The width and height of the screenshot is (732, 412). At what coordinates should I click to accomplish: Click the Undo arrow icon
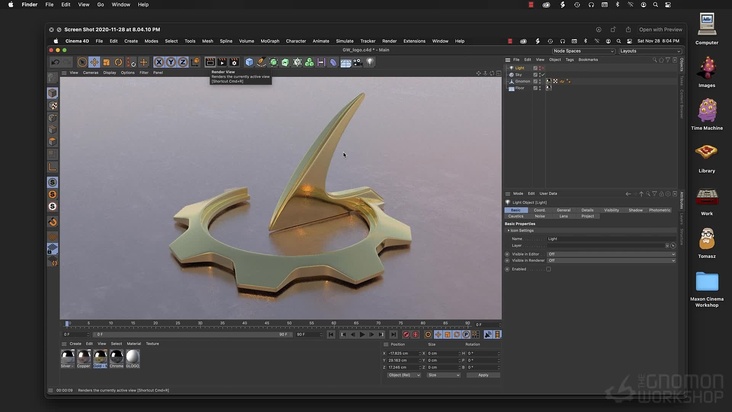[x=54, y=62]
